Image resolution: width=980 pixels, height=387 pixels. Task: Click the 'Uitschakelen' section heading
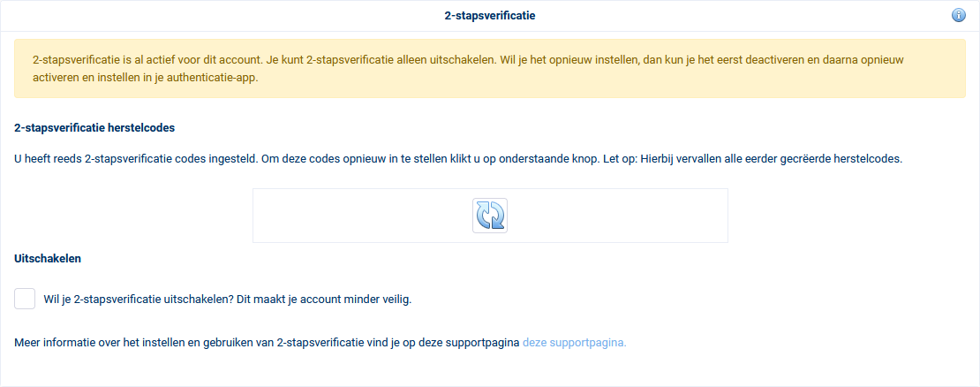tap(49, 259)
